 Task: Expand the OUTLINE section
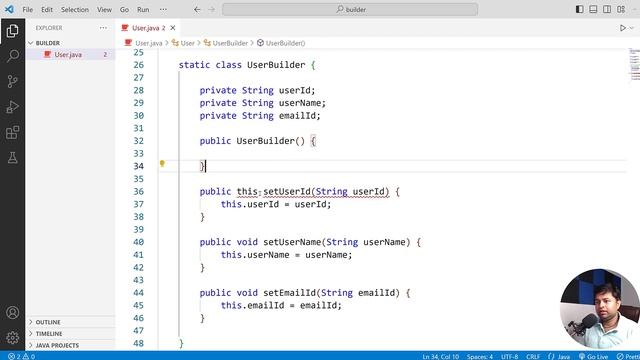point(71,322)
